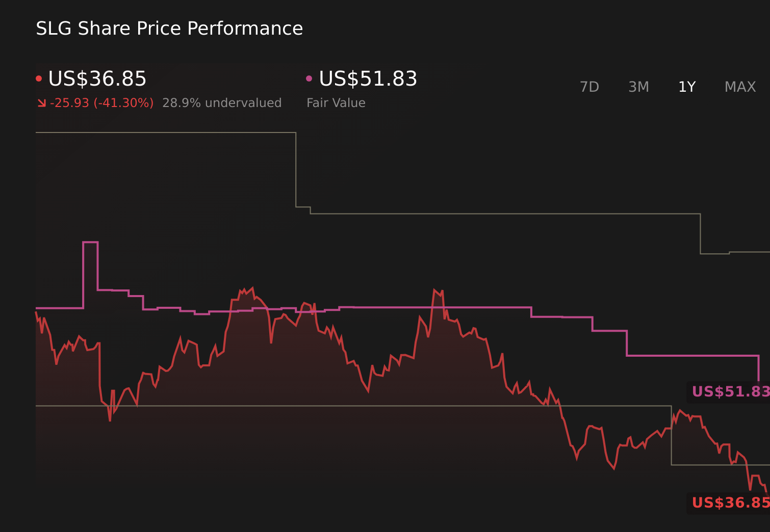Image resolution: width=770 pixels, height=532 pixels.
Task: Toggle the fair value series via its legend
Action: coord(367,79)
